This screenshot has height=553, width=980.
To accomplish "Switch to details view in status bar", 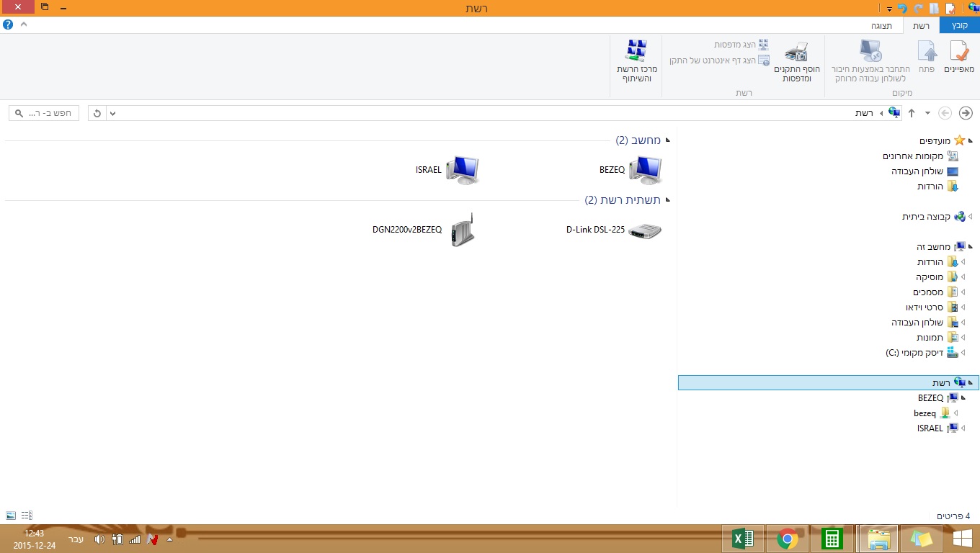I will (x=27, y=516).
